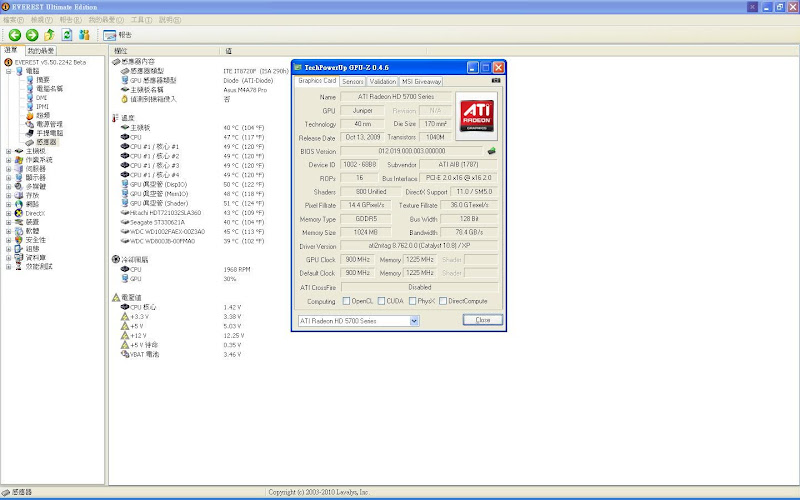Viewport: 800px width, 500px height.
Task: Collapse the 電腦 computer tree node
Action: pyautogui.click(x=8, y=71)
